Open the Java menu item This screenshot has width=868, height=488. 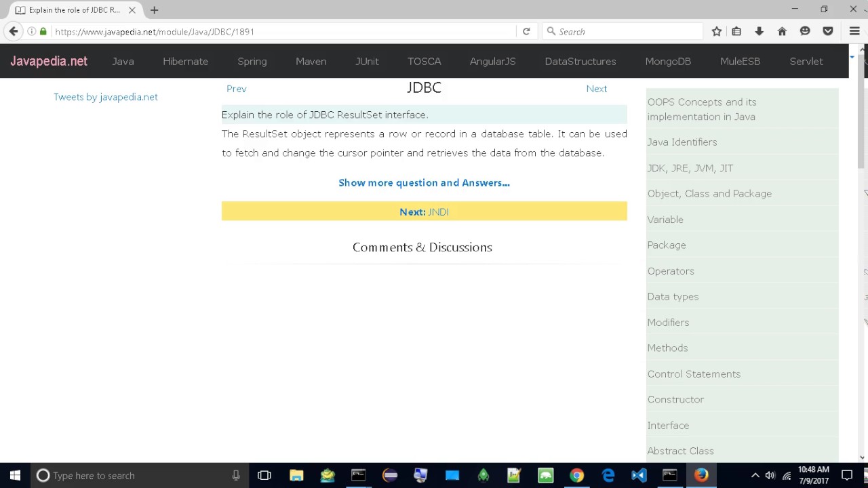coord(123,61)
